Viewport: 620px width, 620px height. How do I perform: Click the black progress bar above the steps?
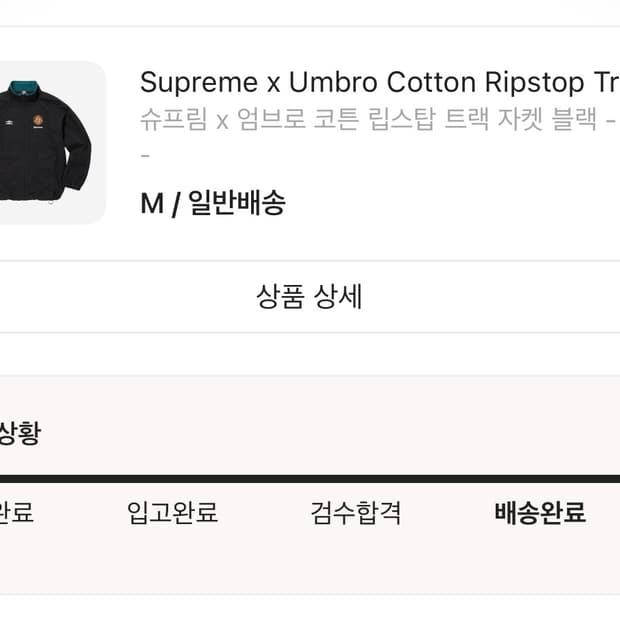(x=310, y=479)
